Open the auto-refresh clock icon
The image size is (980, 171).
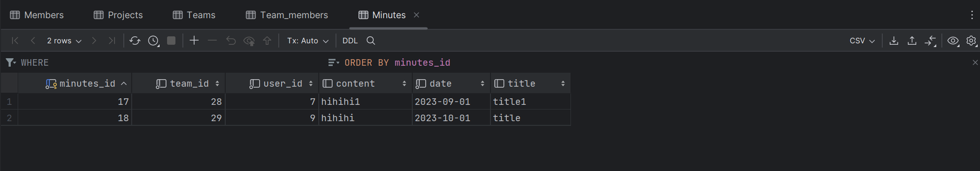point(154,41)
